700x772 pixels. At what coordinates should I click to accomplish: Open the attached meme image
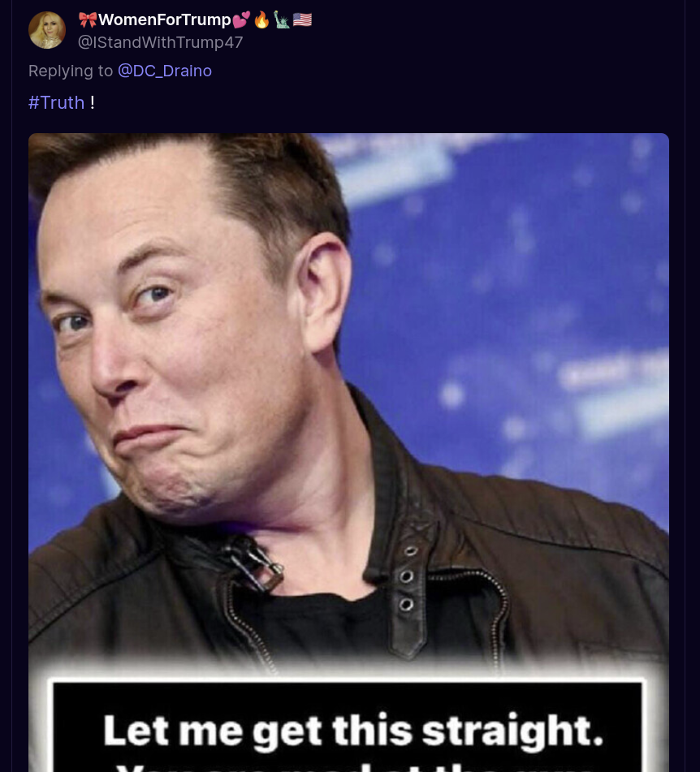[x=348, y=452]
